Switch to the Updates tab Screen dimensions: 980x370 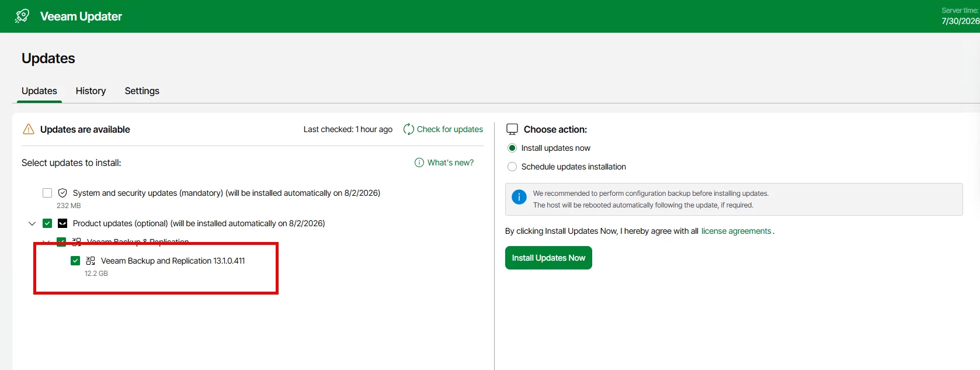(39, 91)
